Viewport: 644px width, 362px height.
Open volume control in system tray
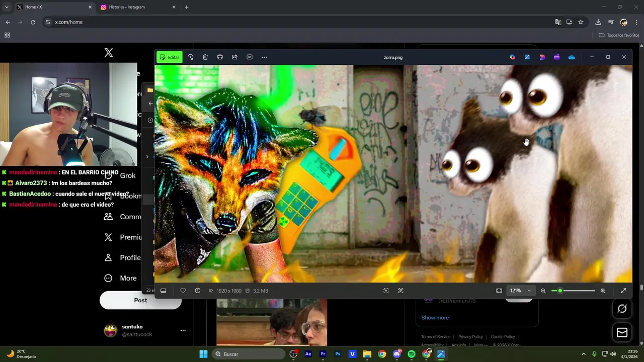[613, 354]
